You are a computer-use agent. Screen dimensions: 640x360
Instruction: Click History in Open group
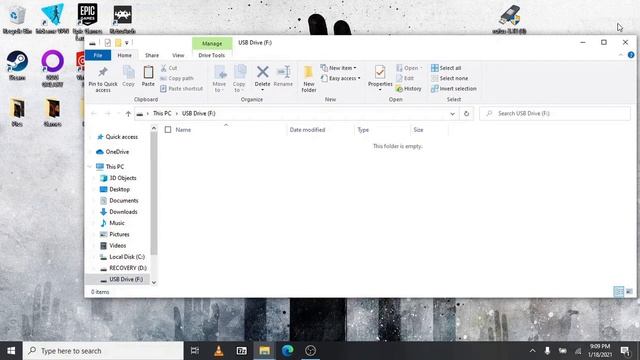409,89
